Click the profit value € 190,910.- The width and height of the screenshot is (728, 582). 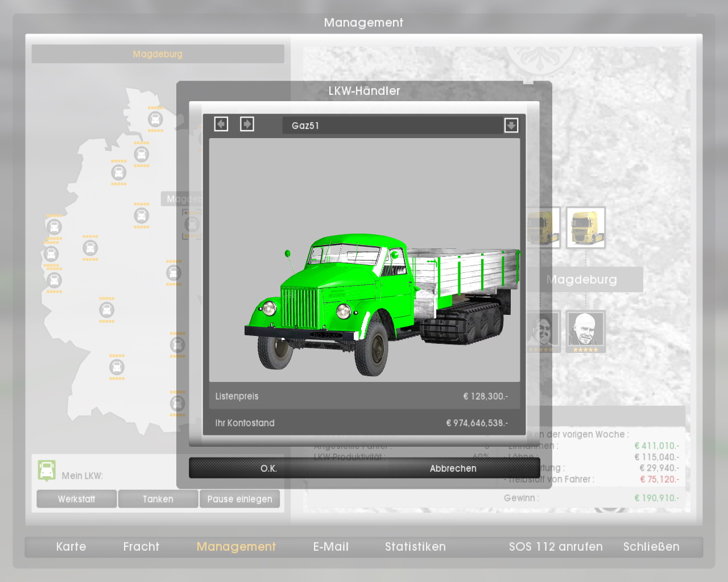[x=657, y=498]
